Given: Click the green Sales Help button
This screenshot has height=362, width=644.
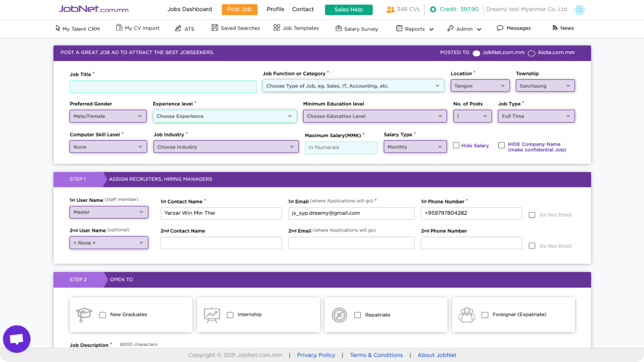Looking at the screenshot, I should [348, 10].
